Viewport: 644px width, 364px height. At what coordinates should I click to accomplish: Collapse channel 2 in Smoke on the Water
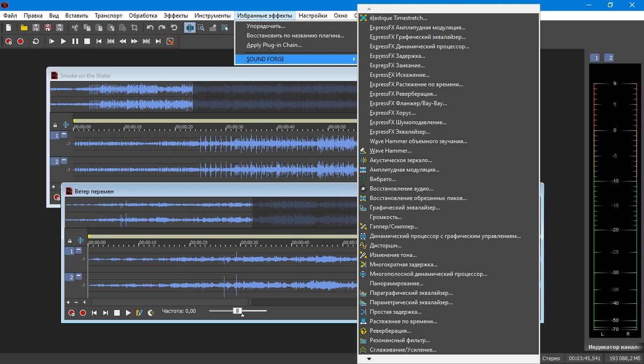(64, 161)
